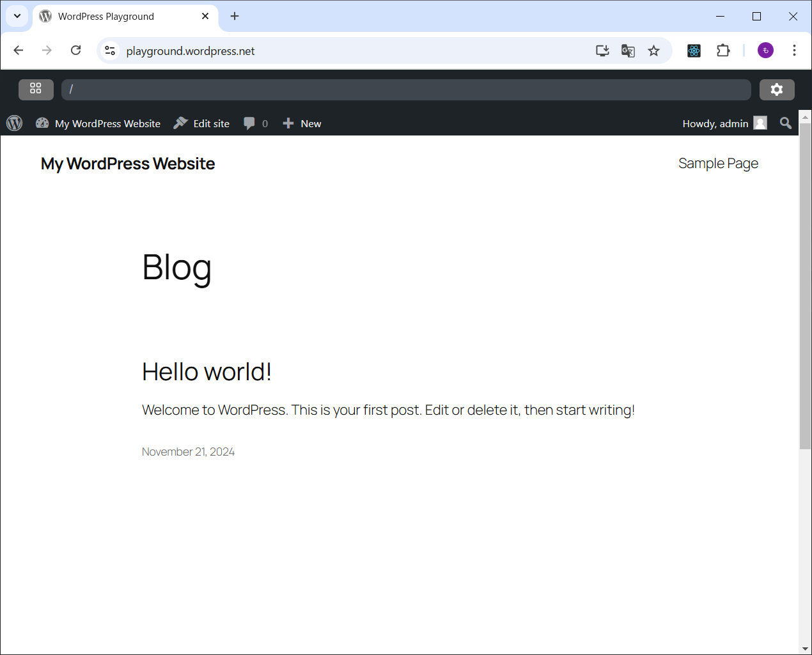The image size is (812, 655).
Task: Click the November 21, 2024 date link
Action: [188, 452]
